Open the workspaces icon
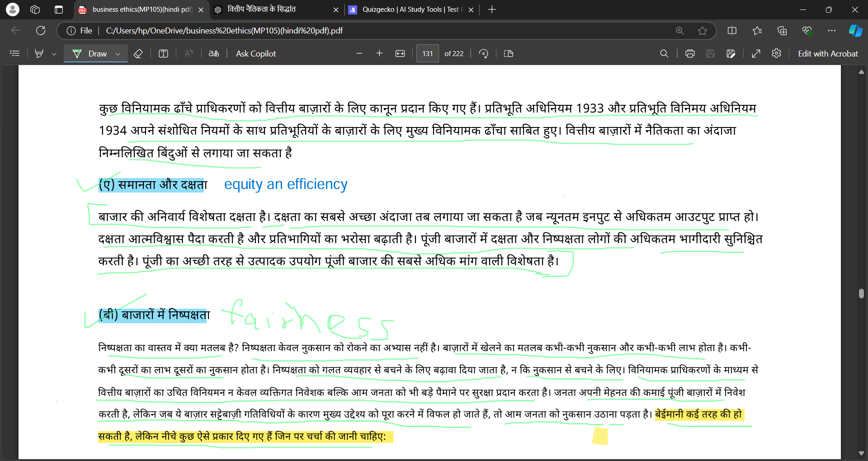The image size is (868, 461). (35, 9)
